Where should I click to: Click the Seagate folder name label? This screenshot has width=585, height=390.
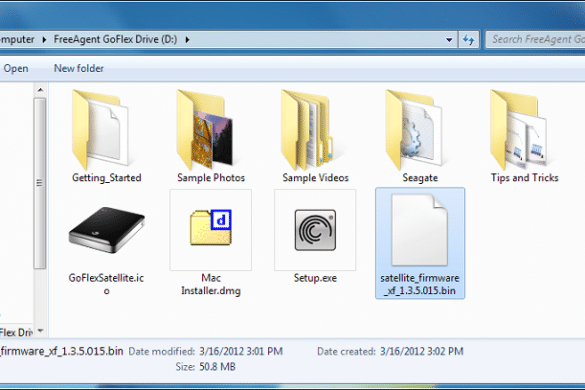point(420,178)
